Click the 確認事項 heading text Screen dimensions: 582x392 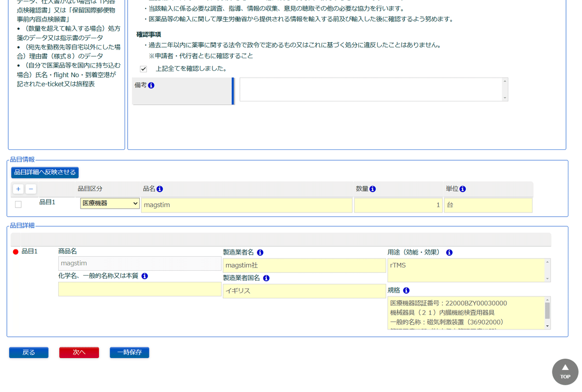(x=148, y=35)
